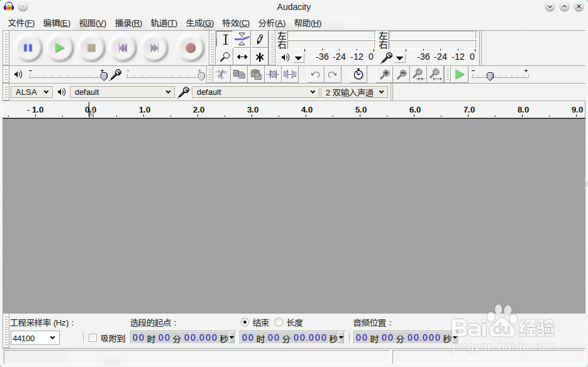Select the Selection (I-beam) tool
Screen dimensions: 588x367
(225, 40)
